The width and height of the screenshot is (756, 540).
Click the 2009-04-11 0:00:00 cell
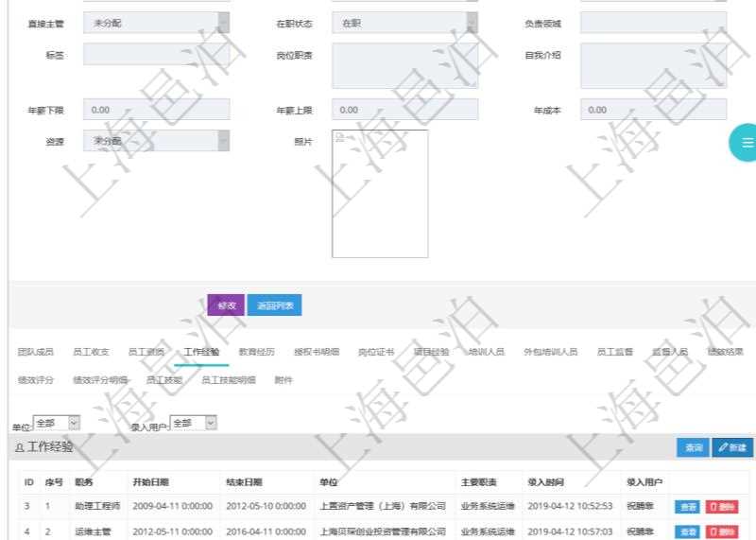tap(172, 506)
